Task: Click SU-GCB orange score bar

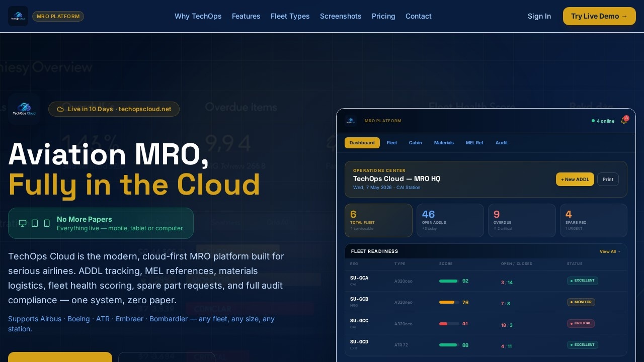Action: (x=449, y=302)
